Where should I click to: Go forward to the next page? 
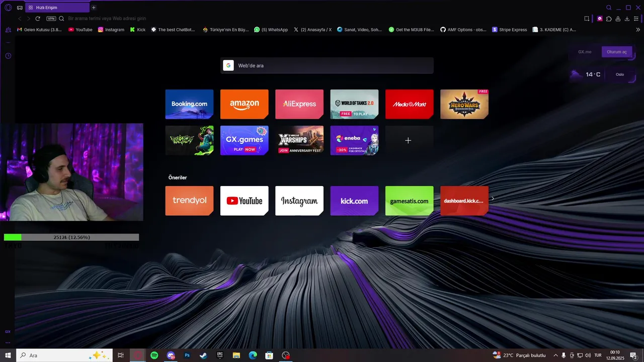point(29,19)
